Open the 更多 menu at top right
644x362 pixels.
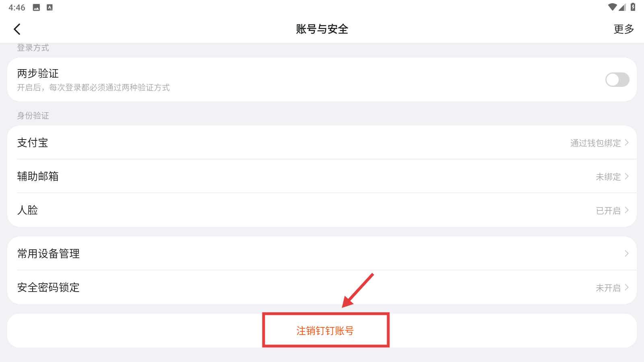pyautogui.click(x=623, y=29)
